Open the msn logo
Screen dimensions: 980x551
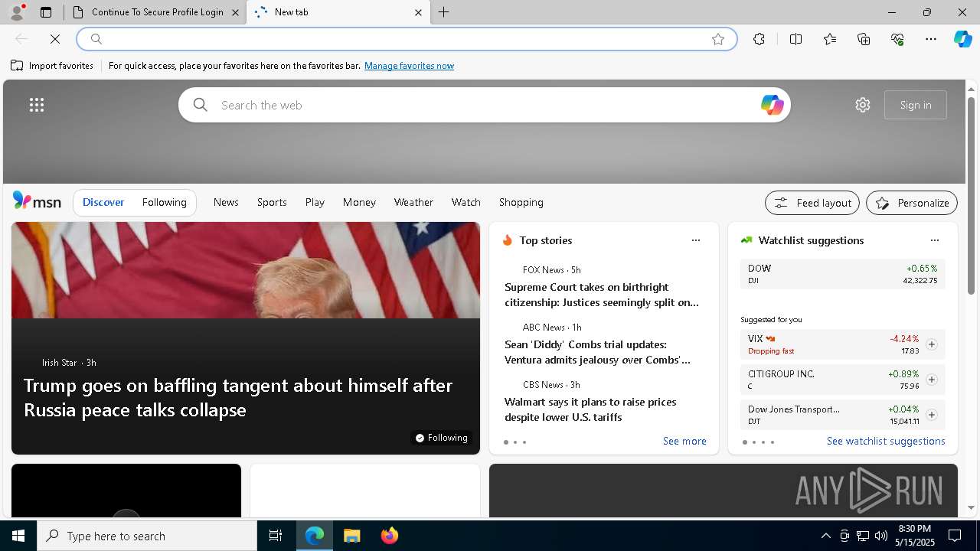[37, 201]
